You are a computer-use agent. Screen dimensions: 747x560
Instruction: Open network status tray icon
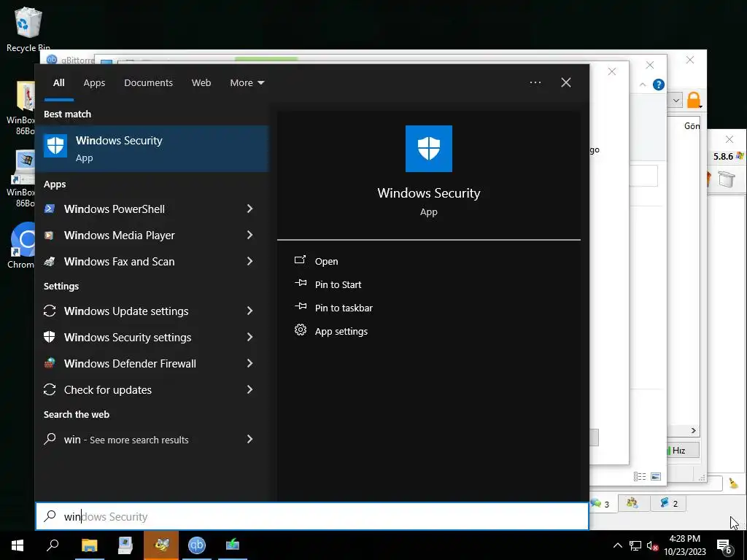[635, 545]
